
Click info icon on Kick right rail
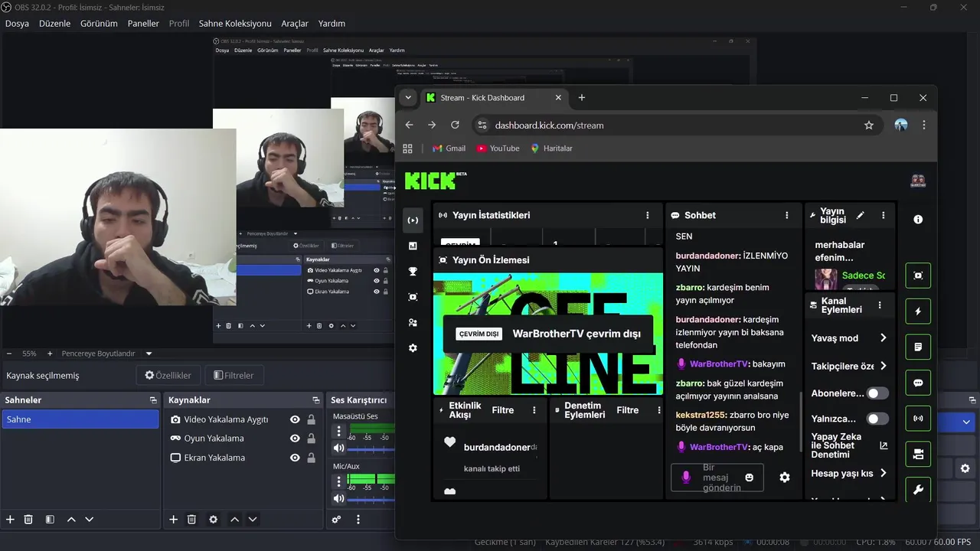tap(918, 219)
